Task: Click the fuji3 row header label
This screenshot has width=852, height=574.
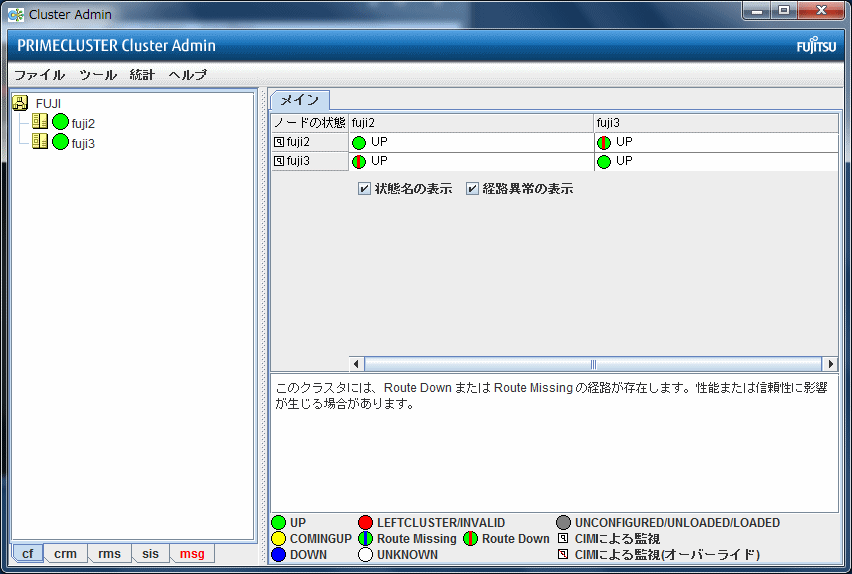Action: click(298, 161)
